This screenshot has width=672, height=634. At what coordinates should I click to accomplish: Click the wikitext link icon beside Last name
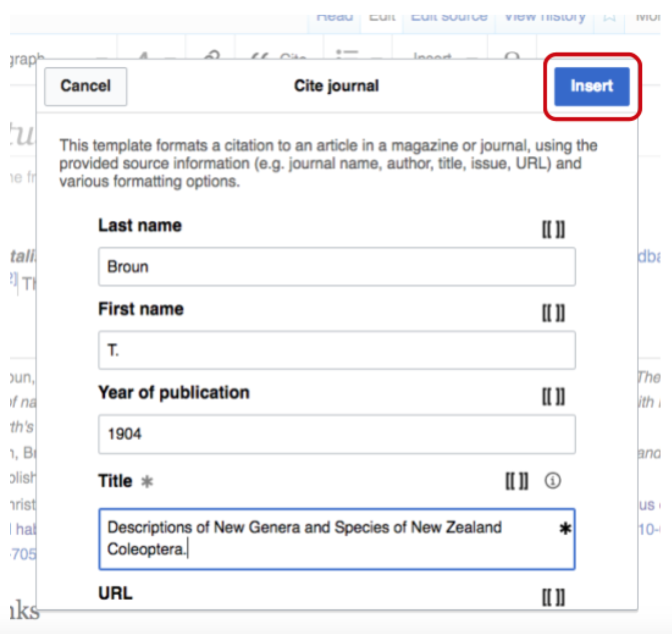pyautogui.click(x=553, y=229)
